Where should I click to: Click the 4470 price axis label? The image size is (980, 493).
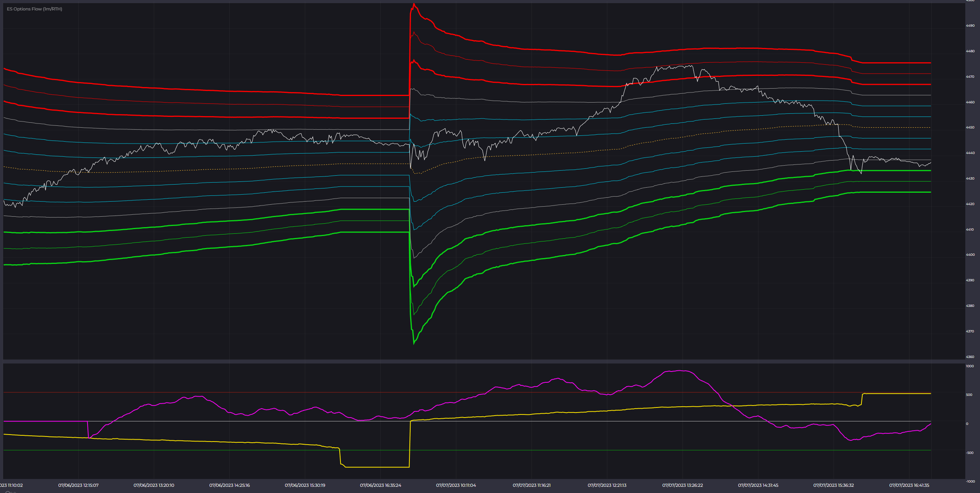(x=970, y=77)
